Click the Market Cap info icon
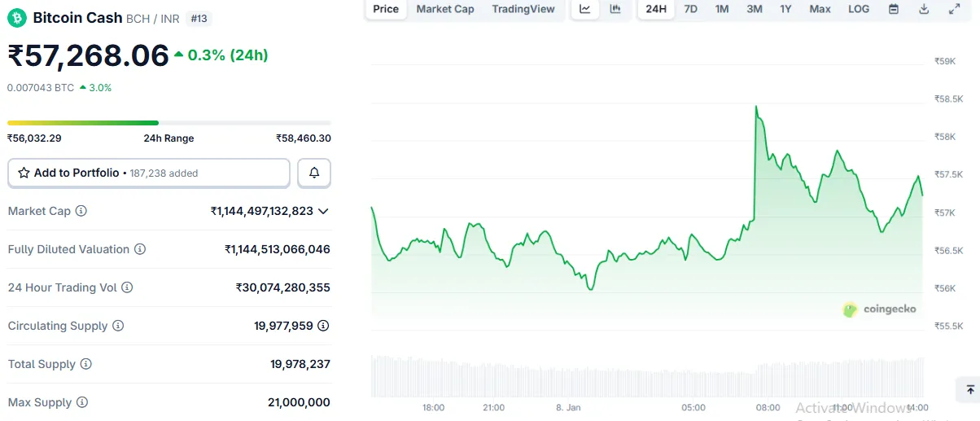This screenshot has width=980, height=421. pyautogui.click(x=81, y=211)
